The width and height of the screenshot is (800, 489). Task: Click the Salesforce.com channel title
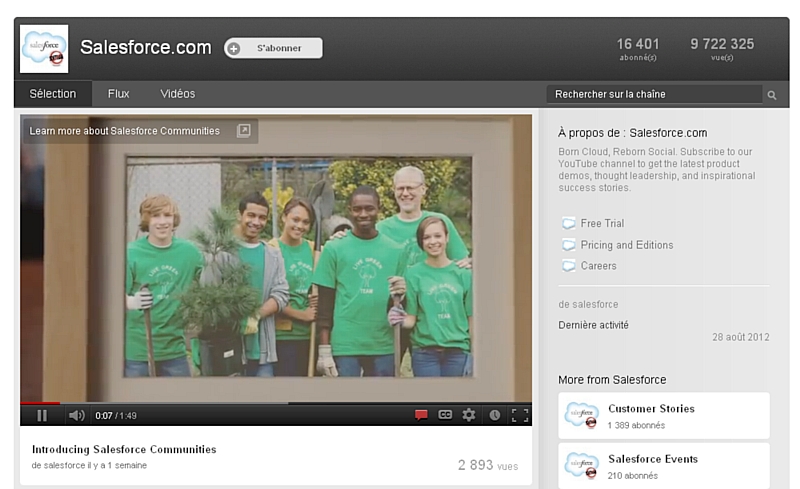145,47
